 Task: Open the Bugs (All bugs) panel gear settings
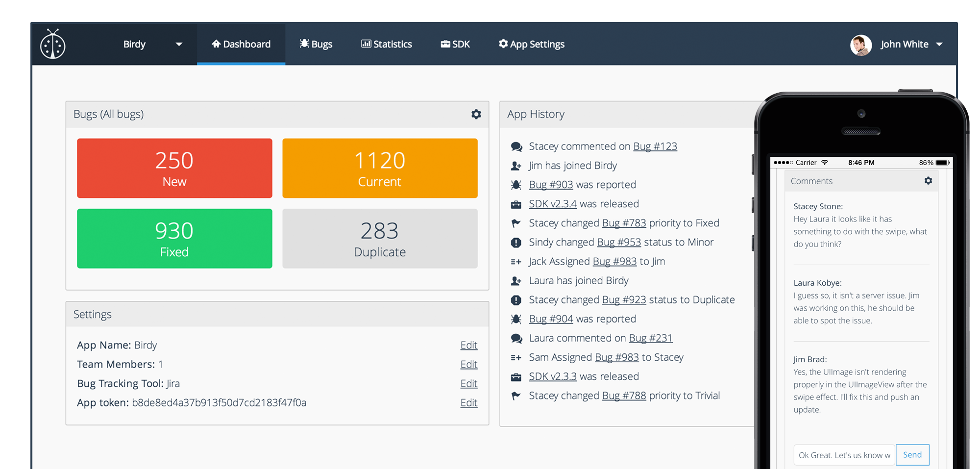476,114
